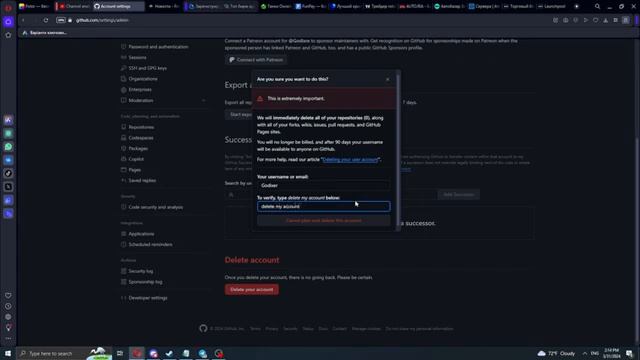Open Opera sidebar heart icon
The height and width of the screenshot is (360, 640).
[x=8, y=295]
